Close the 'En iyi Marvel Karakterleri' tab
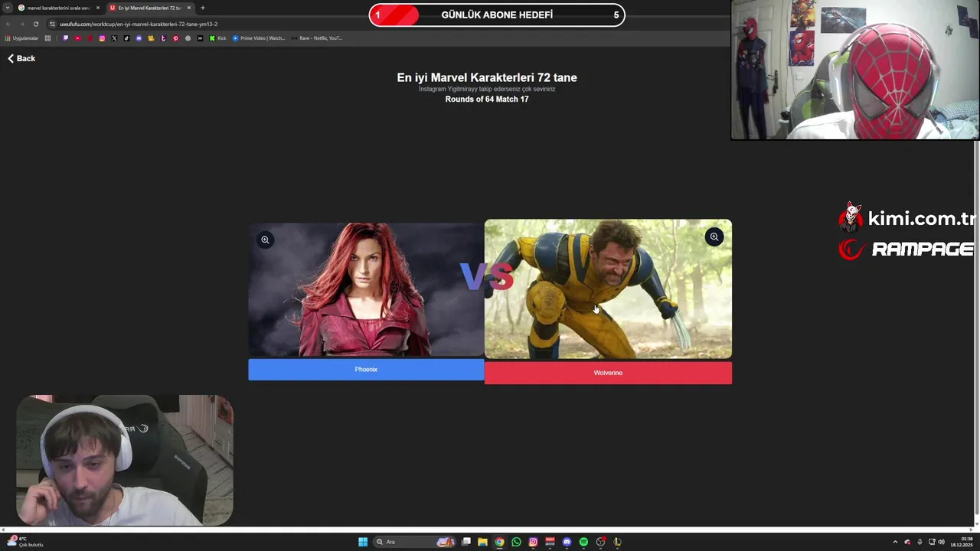 tap(189, 8)
